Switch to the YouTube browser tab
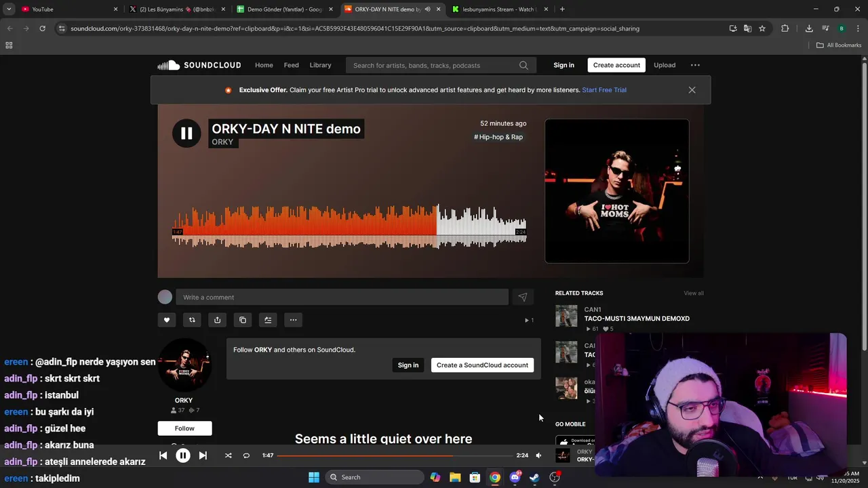Image resolution: width=868 pixels, height=488 pixels. [68, 9]
